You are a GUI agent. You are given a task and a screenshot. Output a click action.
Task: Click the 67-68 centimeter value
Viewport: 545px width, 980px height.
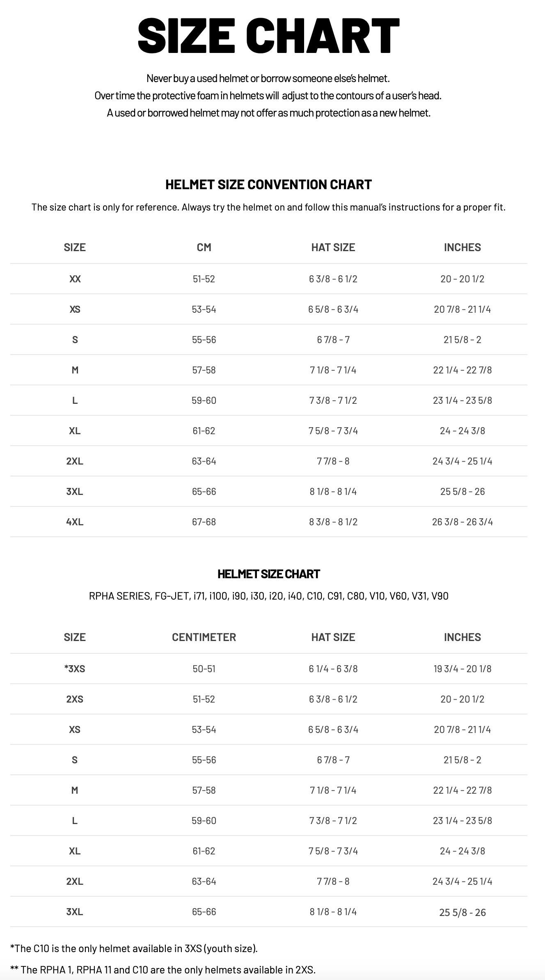tap(204, 522)
